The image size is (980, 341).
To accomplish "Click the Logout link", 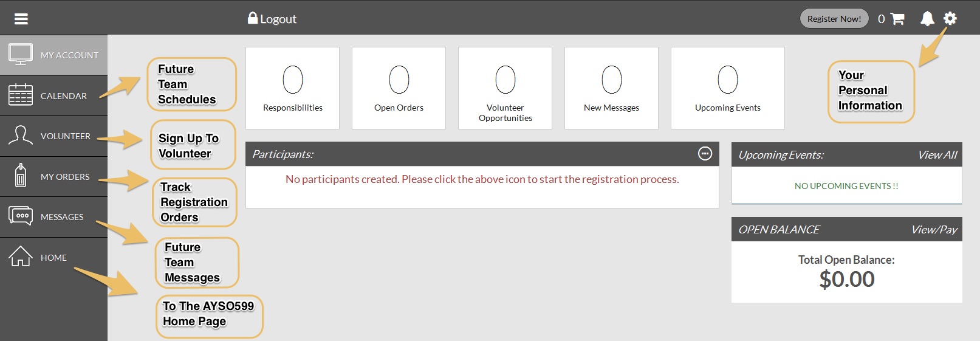I will pos(272,19).
